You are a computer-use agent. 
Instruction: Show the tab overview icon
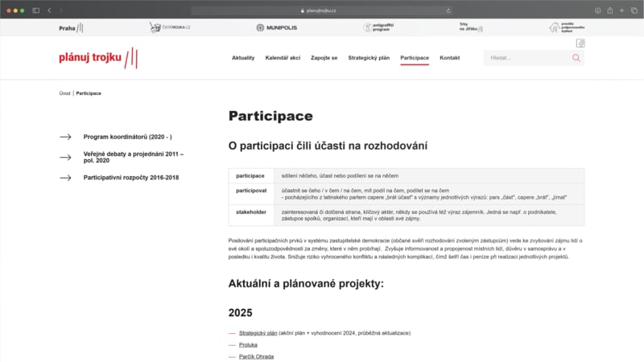point(634,10)
